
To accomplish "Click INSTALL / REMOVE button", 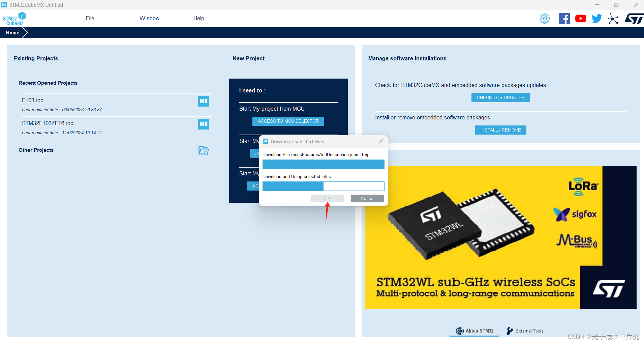I will click(501, 130).
